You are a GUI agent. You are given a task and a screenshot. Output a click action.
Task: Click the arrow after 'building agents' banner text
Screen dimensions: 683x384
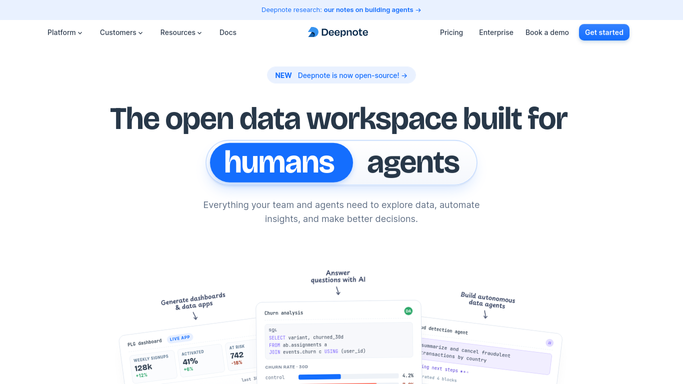tap(418, 10)
